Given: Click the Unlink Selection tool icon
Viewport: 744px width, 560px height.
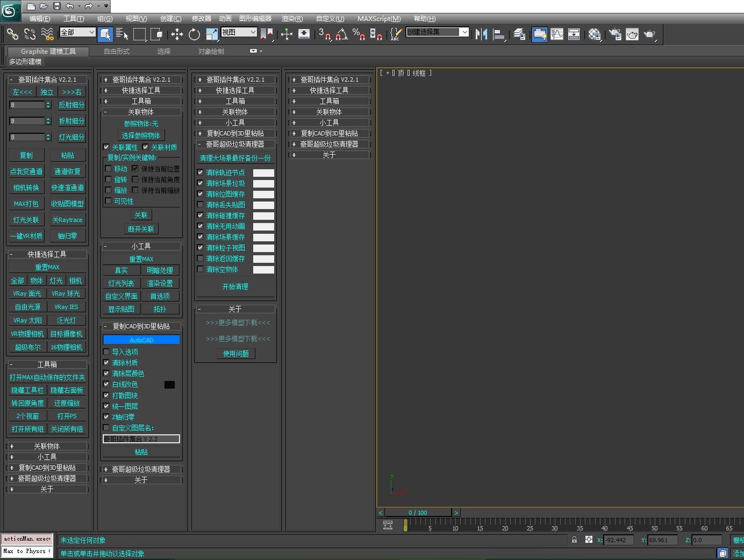Looking at the screenshot, I should coord(30,34).
